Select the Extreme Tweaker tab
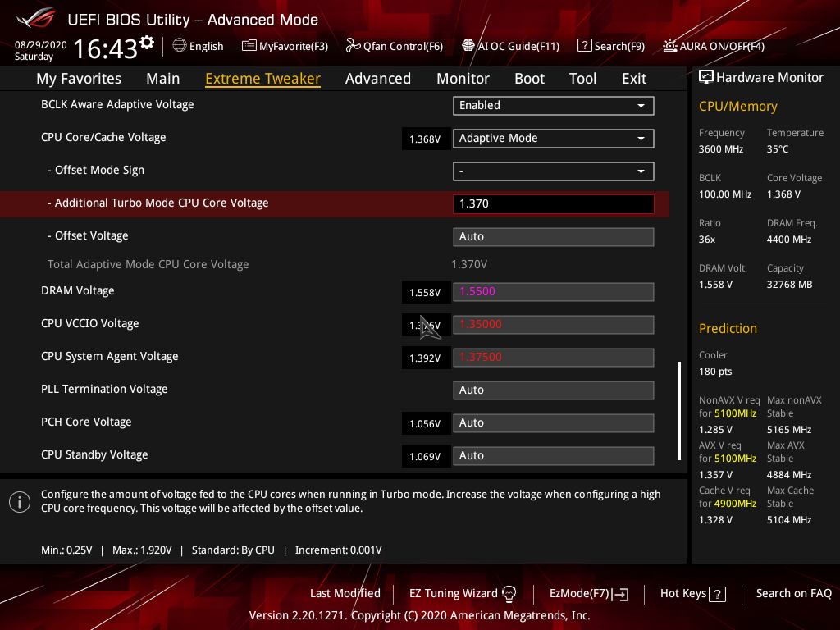 263,79
